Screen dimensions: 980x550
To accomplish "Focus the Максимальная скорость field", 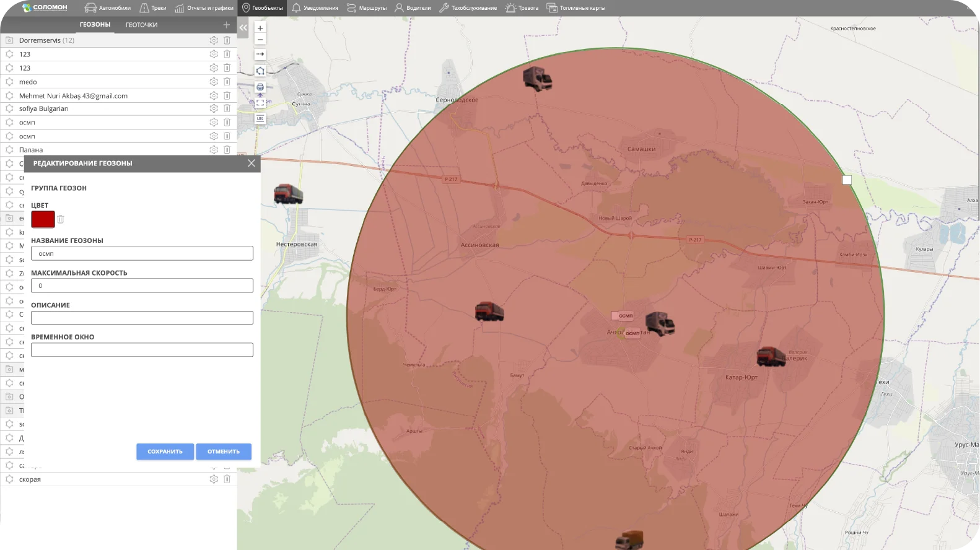I will [x=142, y=286].
